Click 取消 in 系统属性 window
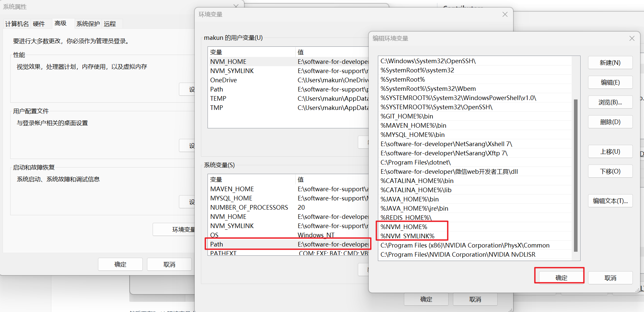Image resolution: width=644 pixels, height=312 pixels. [x=169, y=264]
